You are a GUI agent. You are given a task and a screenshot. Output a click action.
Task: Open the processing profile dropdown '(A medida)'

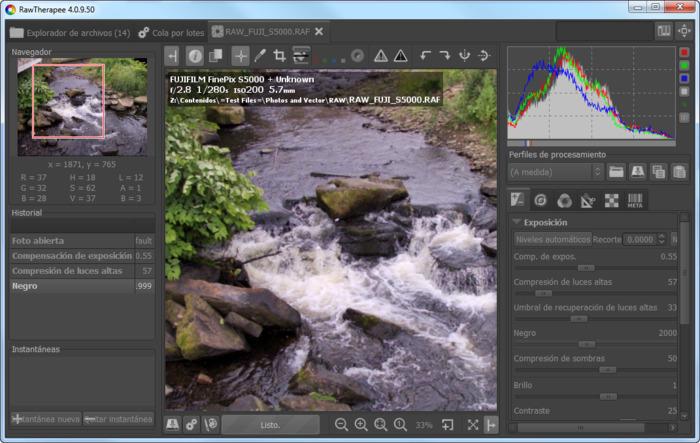555,172
